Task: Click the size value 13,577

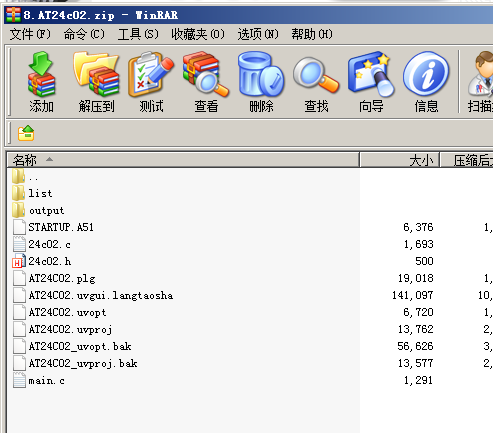Action: [x=416, y=363]
